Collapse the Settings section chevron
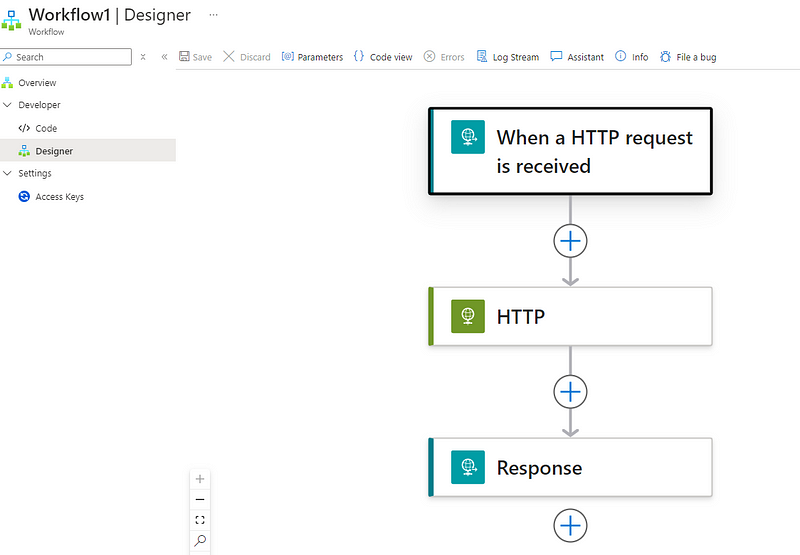 [7, 173]
